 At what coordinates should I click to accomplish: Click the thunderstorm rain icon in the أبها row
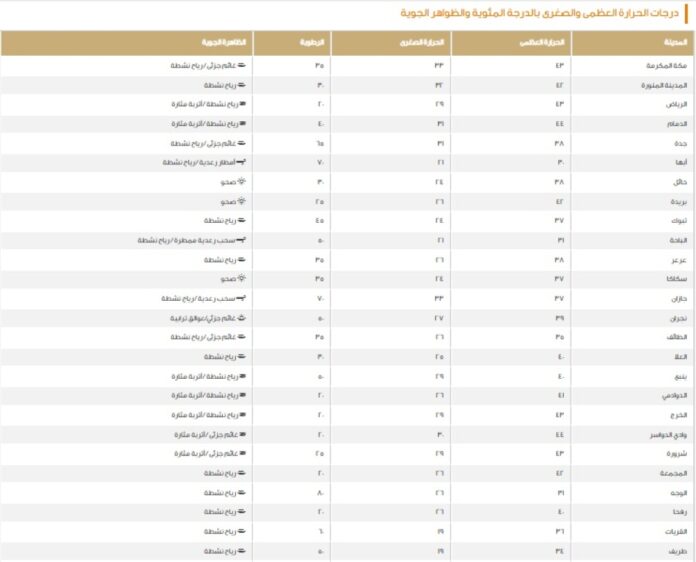pyautogui.click(x=241, y=162)
